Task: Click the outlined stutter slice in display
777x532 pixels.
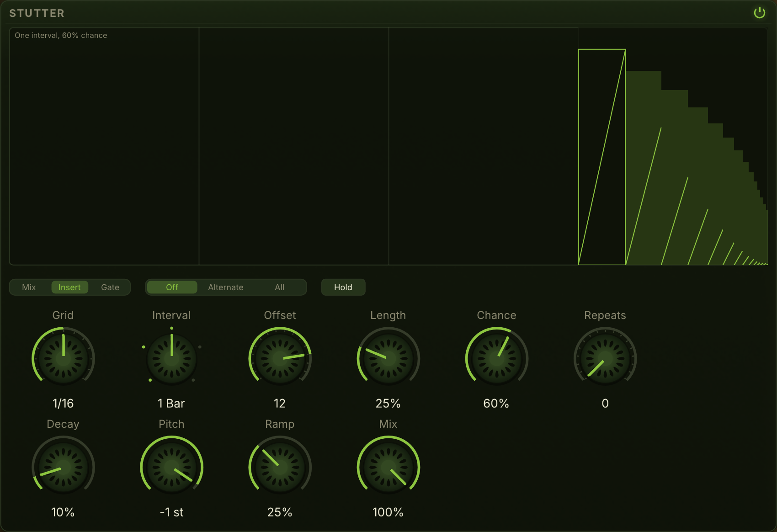Action: tap(601, 157)
